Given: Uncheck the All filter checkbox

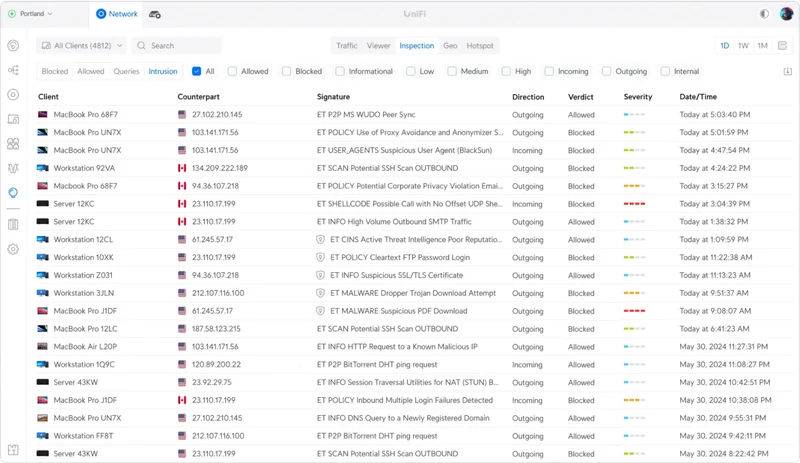Looking at the screenshot, I should (x=196, y=71).
